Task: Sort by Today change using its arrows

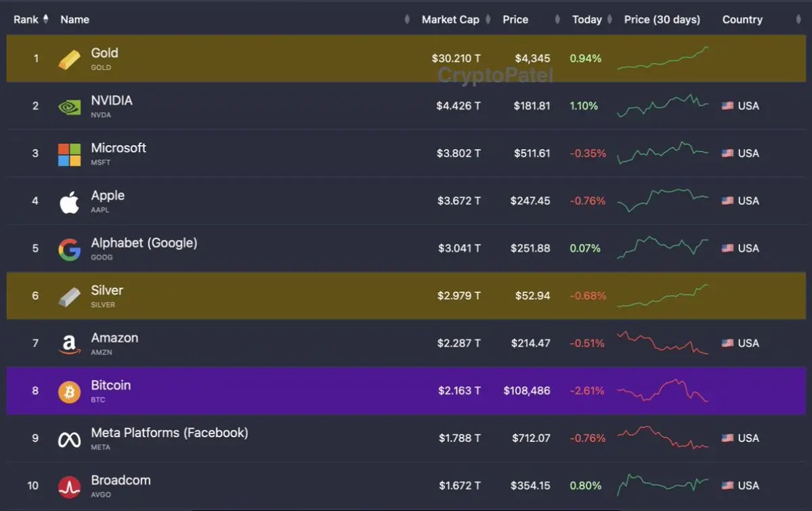Action: [x=610, y=19]
